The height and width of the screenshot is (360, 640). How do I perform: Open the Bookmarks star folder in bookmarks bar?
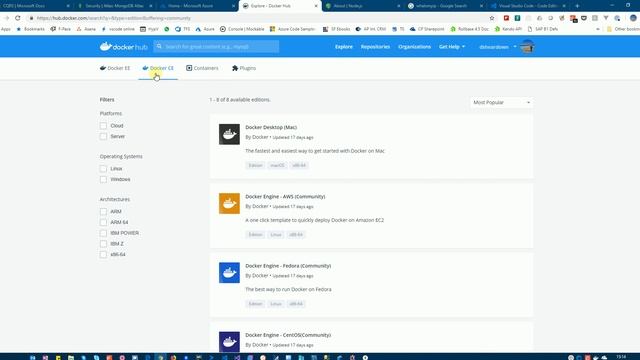(x=31, y=29)
